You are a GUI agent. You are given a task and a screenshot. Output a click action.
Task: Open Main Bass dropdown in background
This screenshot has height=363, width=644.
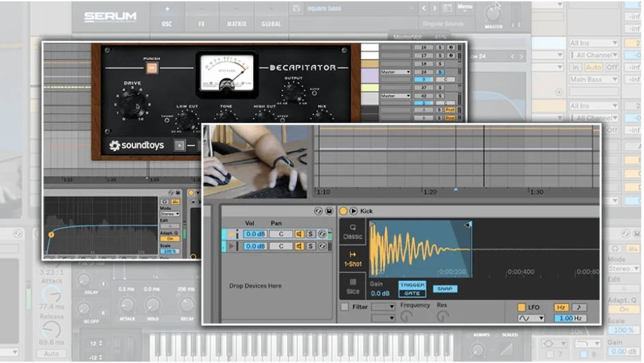pyautogui.click(x=594, y=79)
